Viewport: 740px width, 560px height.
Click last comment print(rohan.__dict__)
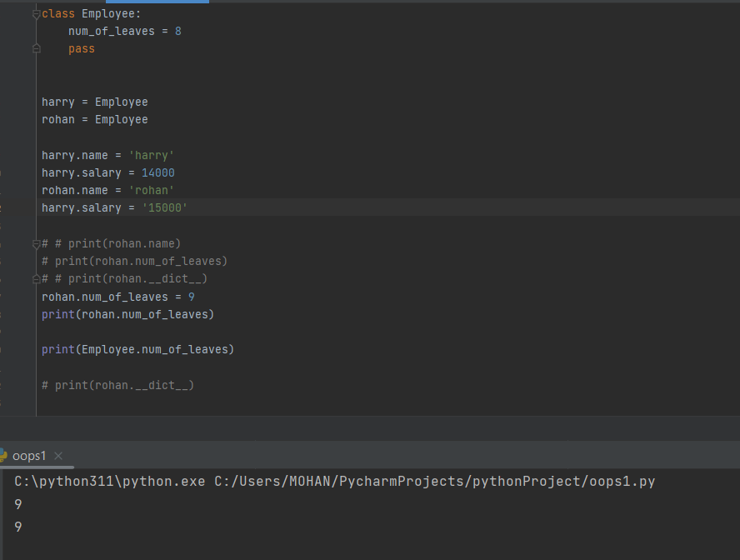pyautogui.click(x=117, y=386)
